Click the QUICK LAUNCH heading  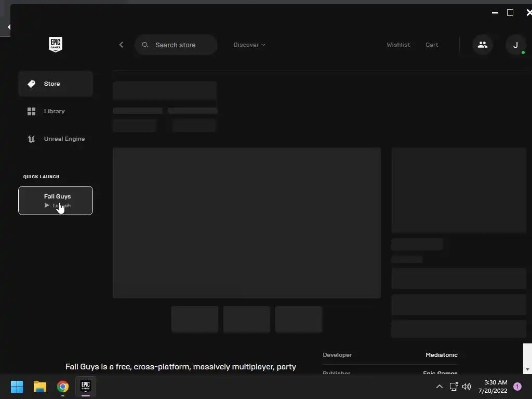pyautogui.click(x=42, y=177)
